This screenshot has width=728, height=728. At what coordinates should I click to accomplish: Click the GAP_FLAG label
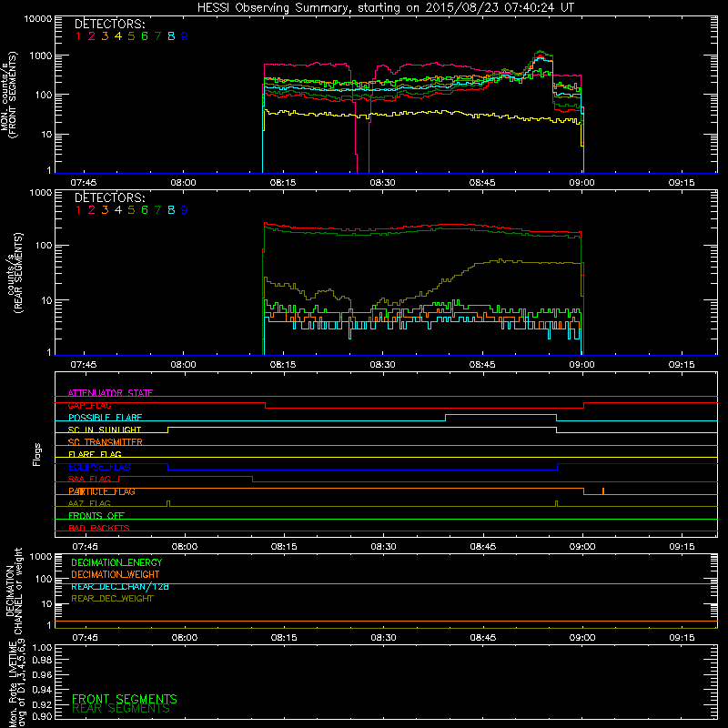pos(89,405)
